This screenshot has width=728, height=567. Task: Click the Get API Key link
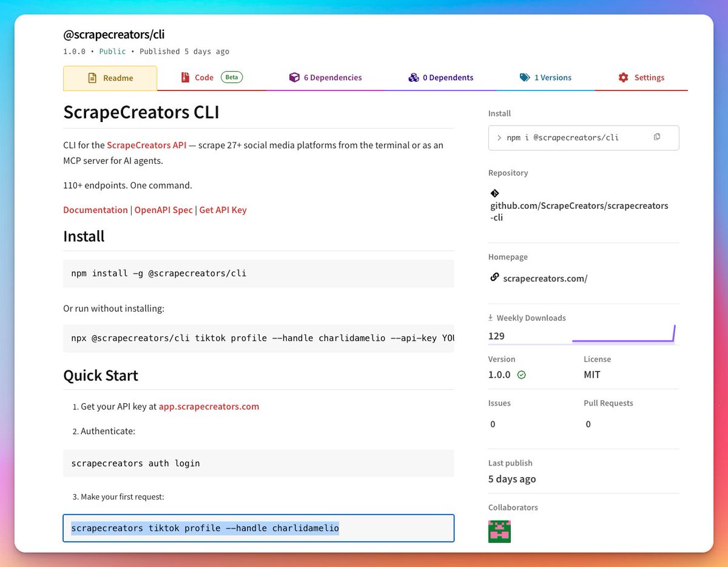tap(223, 210)
